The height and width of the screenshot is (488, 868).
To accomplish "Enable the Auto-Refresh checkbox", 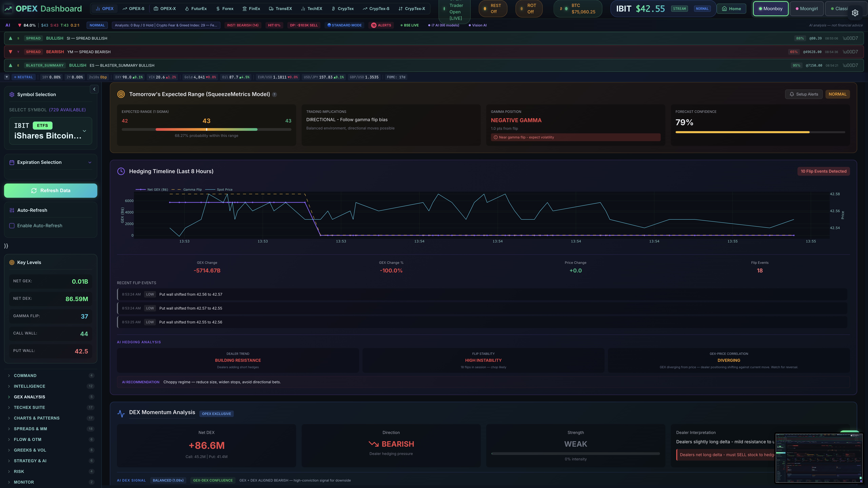I will point(12,226).
